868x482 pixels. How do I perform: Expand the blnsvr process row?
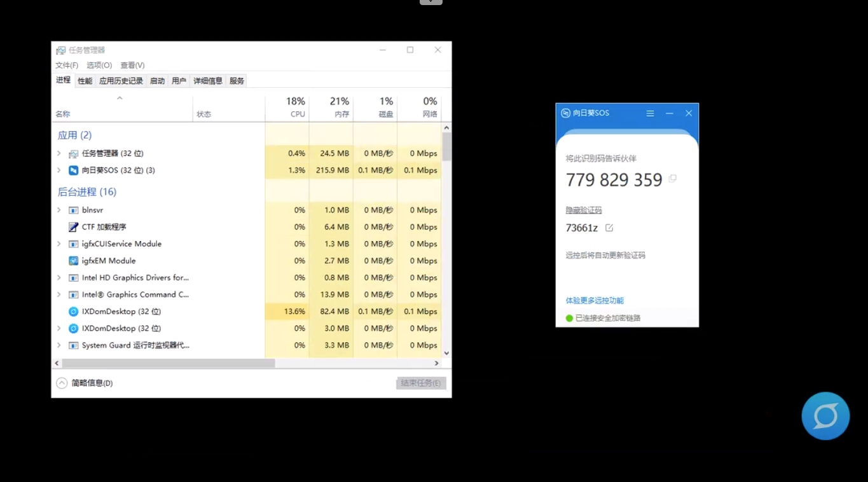59,210
